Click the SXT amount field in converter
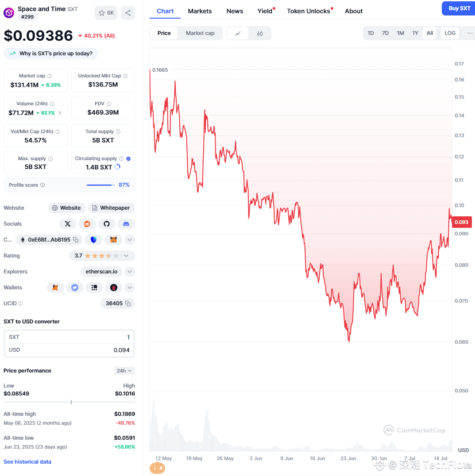Viewport: 475px width, 476px height. coord(69,337)
